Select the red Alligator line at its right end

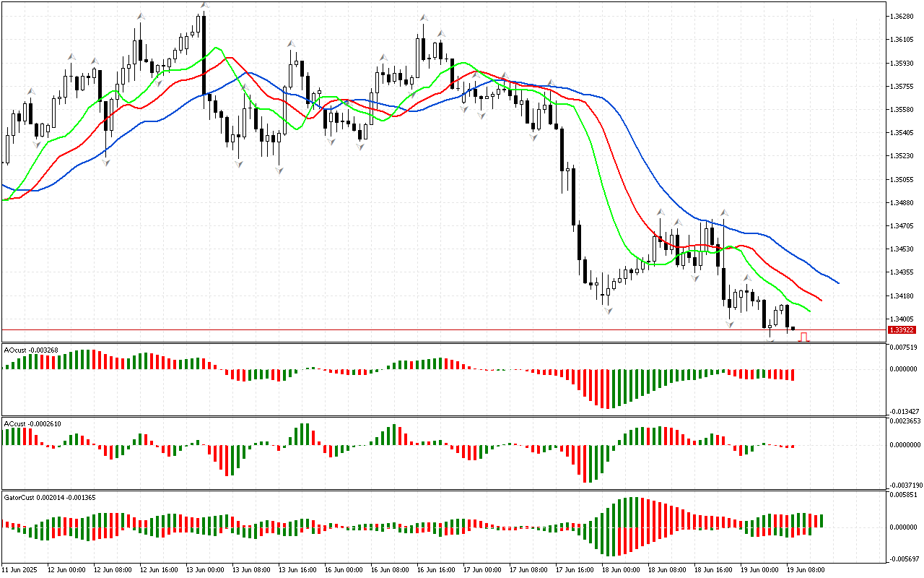[x=820, y=298]
